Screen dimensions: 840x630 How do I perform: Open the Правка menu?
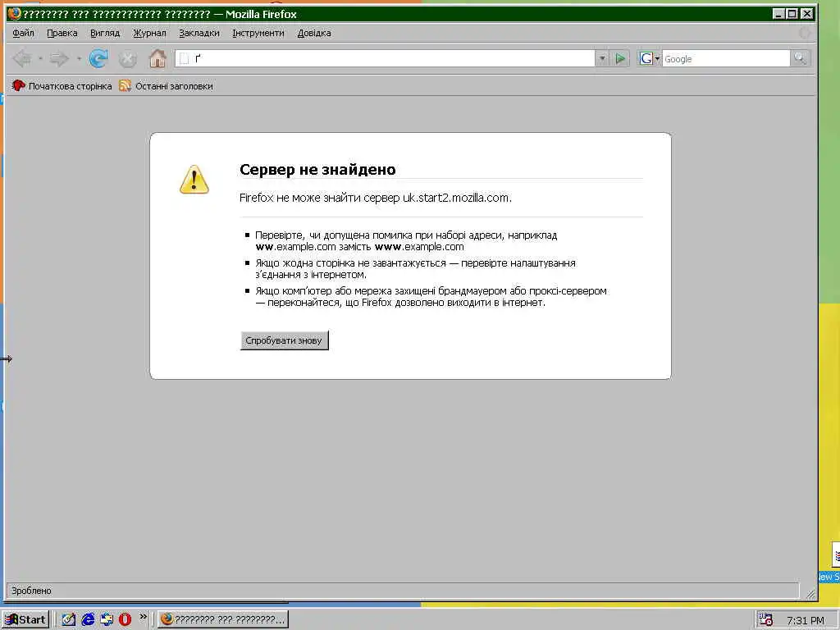(62, 33)
